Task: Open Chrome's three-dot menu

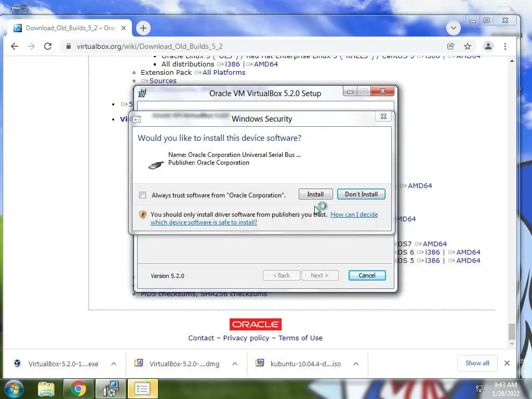Action: tap(505, 46)
